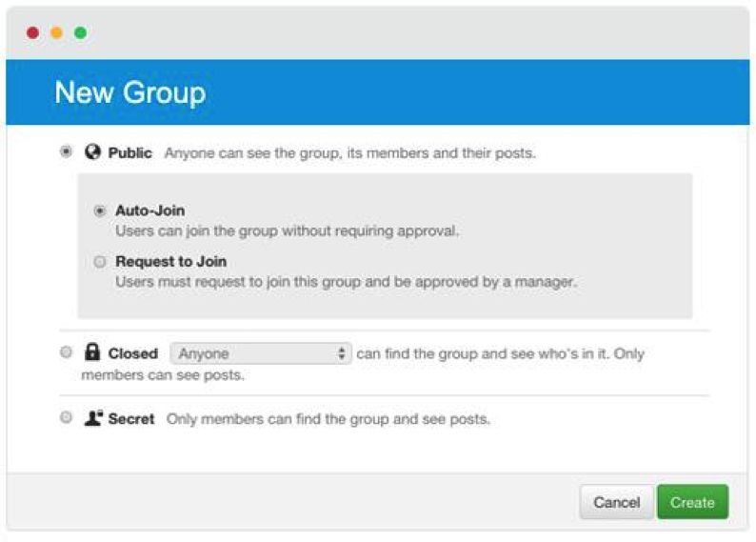This screenshot has height=542, width=756.
Task: Click the Create button
Action: point(692,502)
